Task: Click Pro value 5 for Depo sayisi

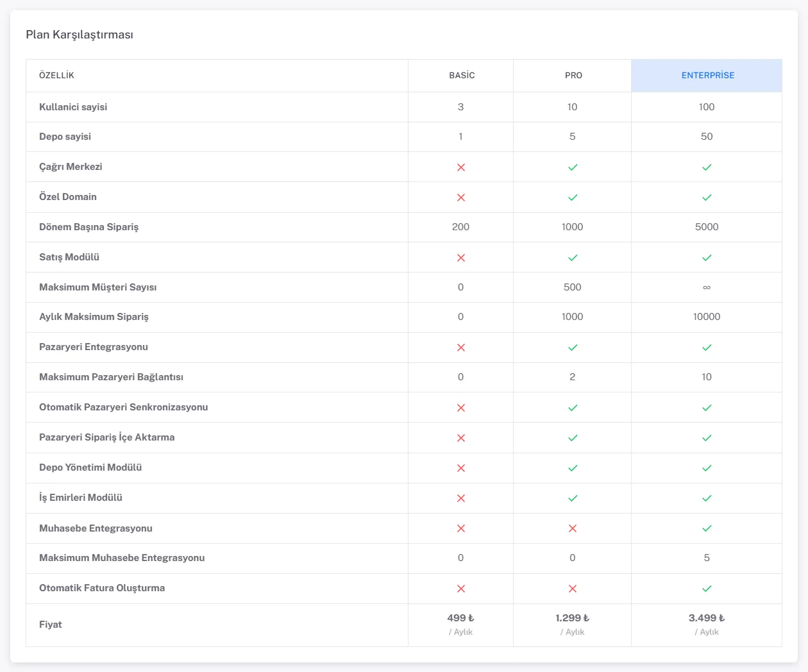Action: (x=572, y=137)
